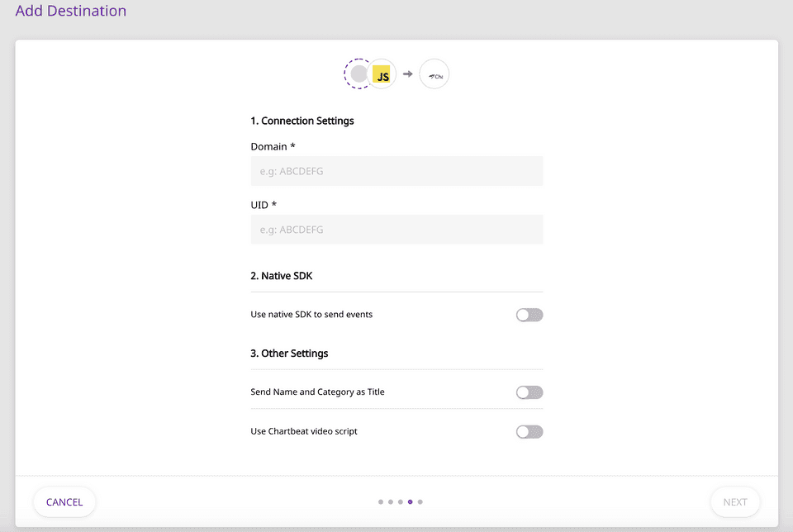Click the active purple step dot

coord(411,501)
